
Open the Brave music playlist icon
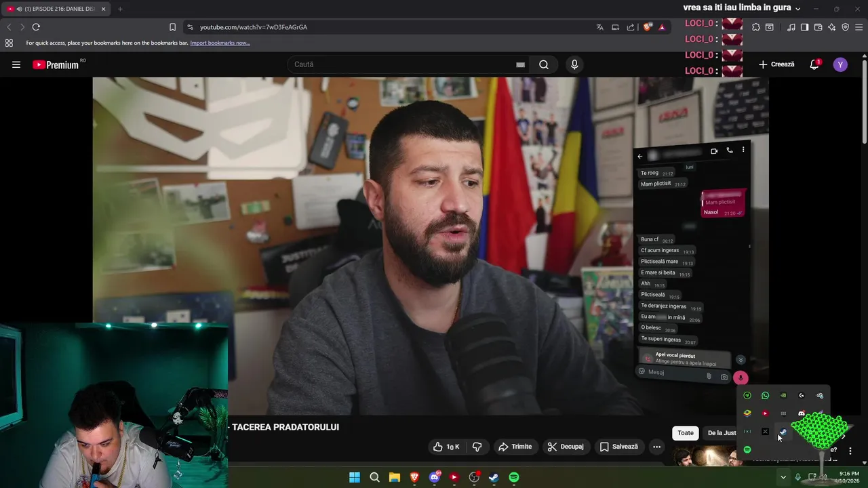(x=791, y=27)
